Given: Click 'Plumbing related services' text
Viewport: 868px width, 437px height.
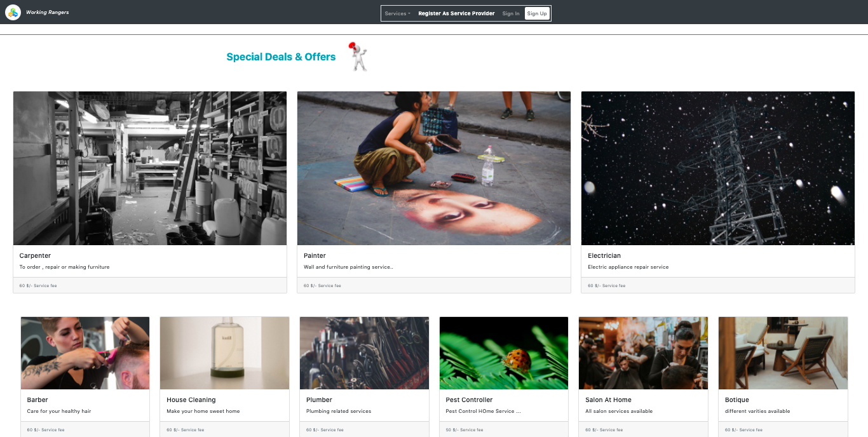Looking at the screenshot, I should (339, 411).
